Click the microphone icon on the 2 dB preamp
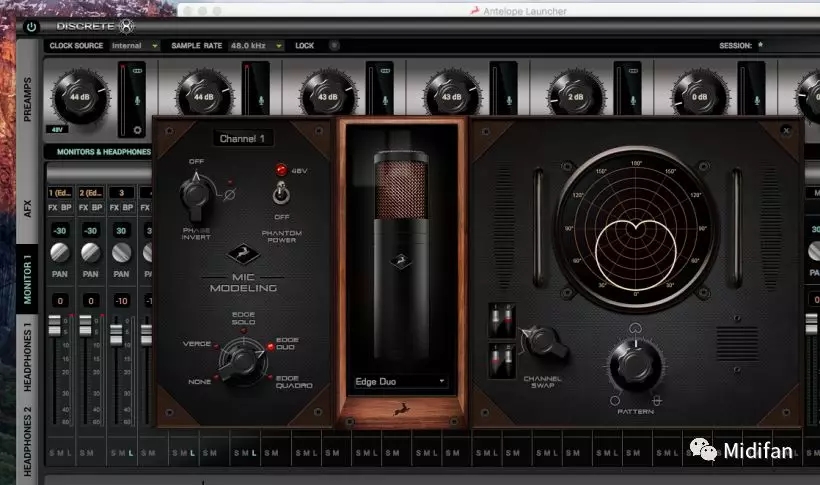Viewport: 820px width, 485px height. point(632,100)
